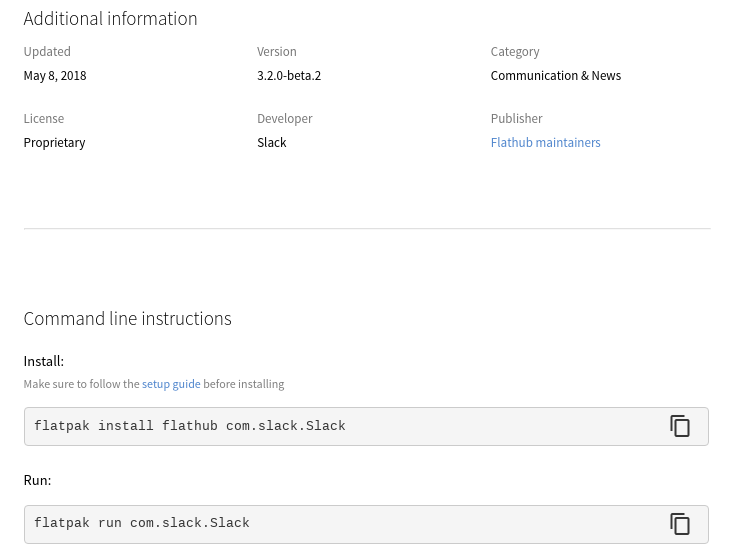Click the 'Category' label
736x558 pixels.
click(x=515, y=52)
